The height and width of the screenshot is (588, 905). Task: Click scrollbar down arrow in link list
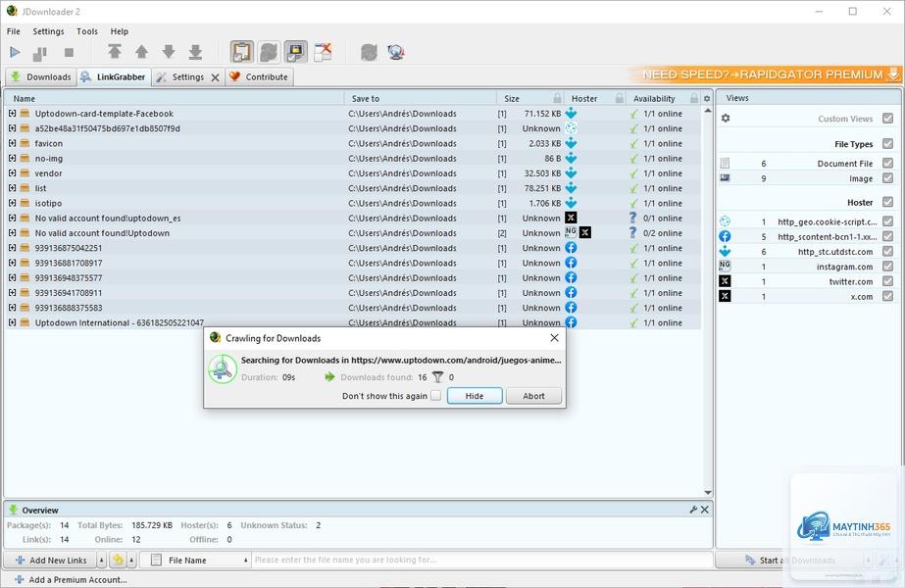708,492
